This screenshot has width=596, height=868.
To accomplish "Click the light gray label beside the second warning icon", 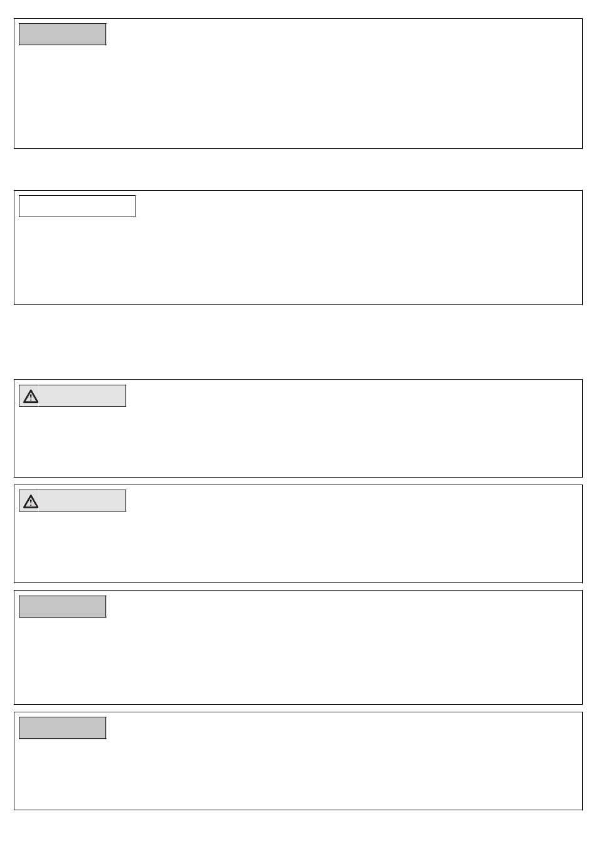I will coord(82,501).
